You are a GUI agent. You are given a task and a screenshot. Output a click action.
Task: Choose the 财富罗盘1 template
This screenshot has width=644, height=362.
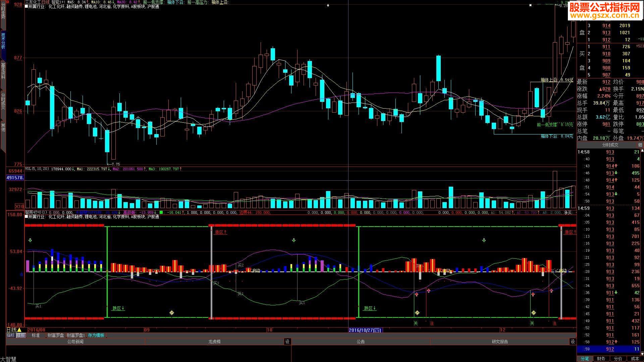pos(76,335)
